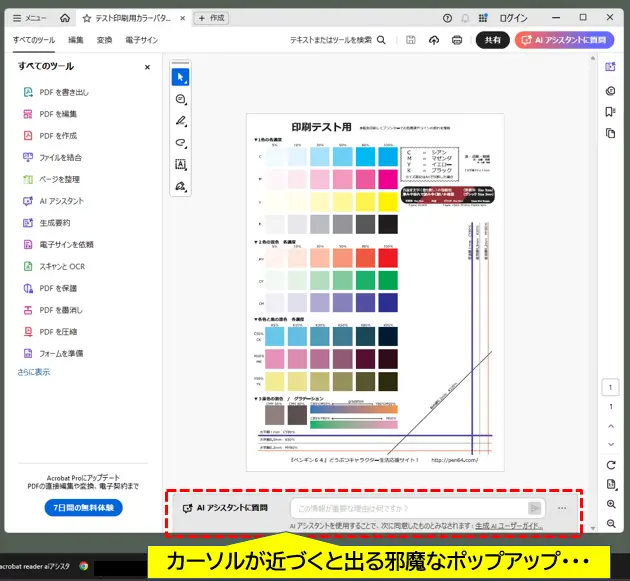
Task: Click the rotate view icon
Action: pyautogui.click(x=611, y=465)
